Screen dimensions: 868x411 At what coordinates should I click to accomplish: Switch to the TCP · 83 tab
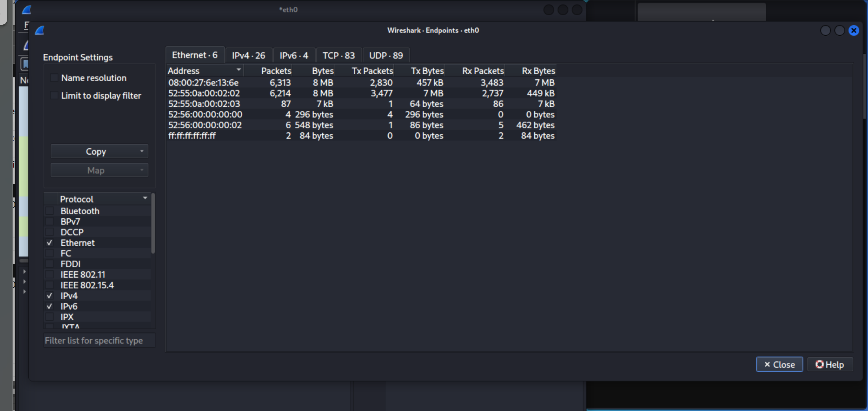(x=339, y=55)
